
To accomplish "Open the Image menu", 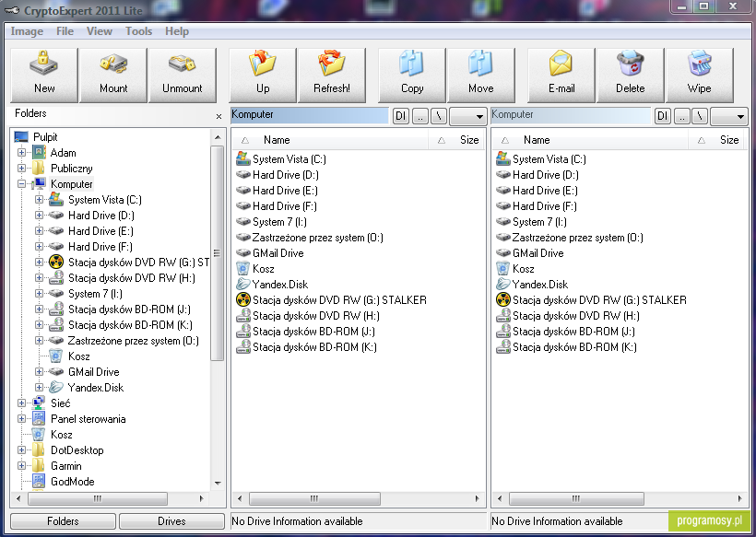I will click(x=27, y=31).
